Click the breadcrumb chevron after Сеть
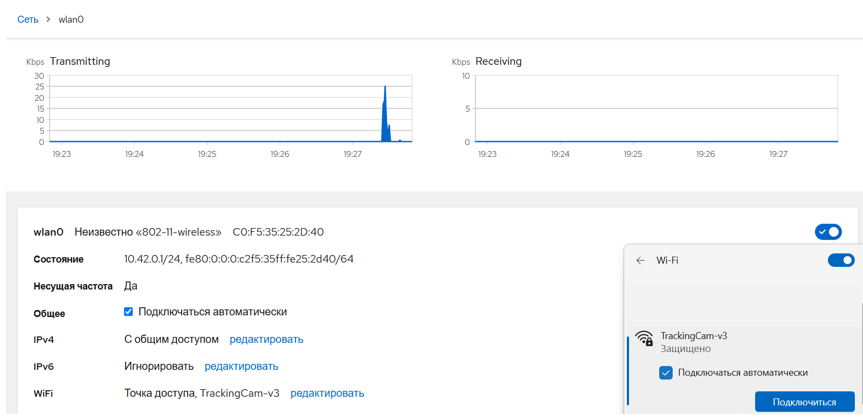Image resolution: width=863 pixels, height=417 pixels. tap(48, 19)
